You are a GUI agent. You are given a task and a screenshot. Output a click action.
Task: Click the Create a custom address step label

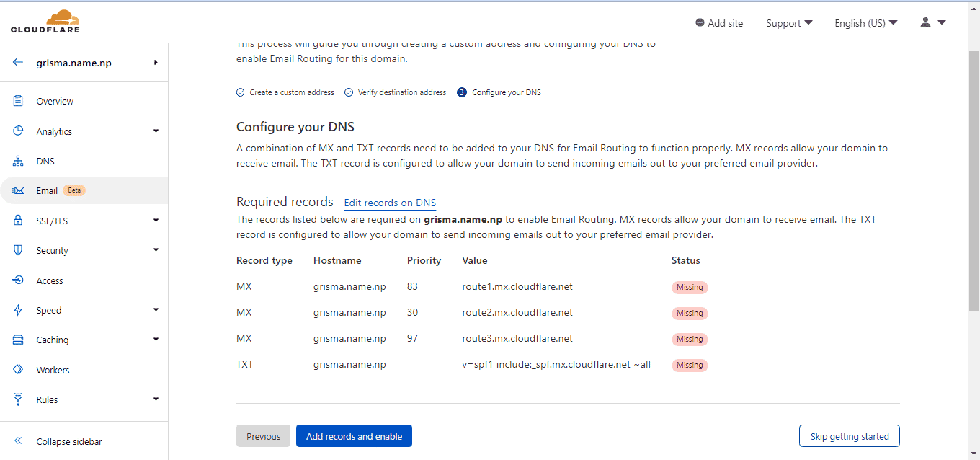292,92
